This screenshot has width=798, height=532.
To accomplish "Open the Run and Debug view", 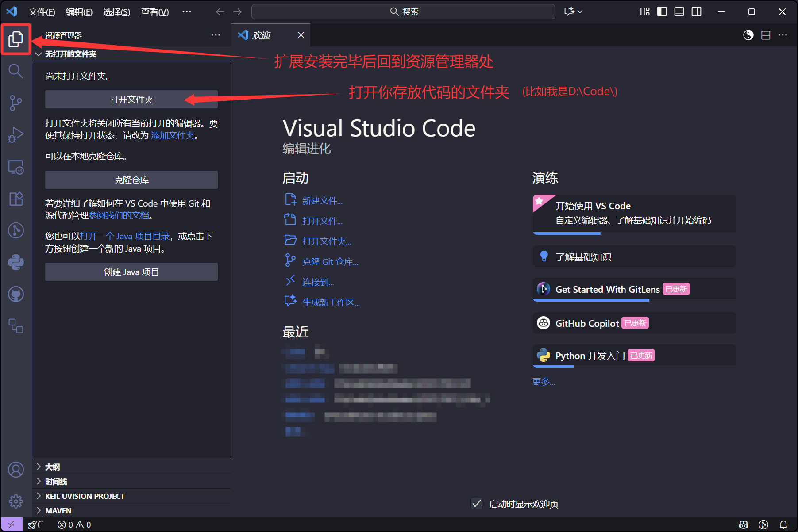I will [x=16, y=135].
